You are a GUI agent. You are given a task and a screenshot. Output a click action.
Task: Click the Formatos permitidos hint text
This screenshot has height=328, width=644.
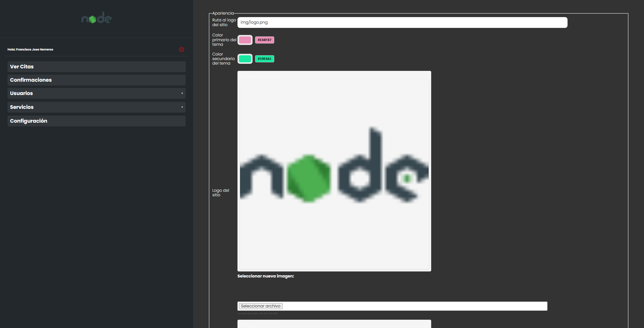coord(258,313)
